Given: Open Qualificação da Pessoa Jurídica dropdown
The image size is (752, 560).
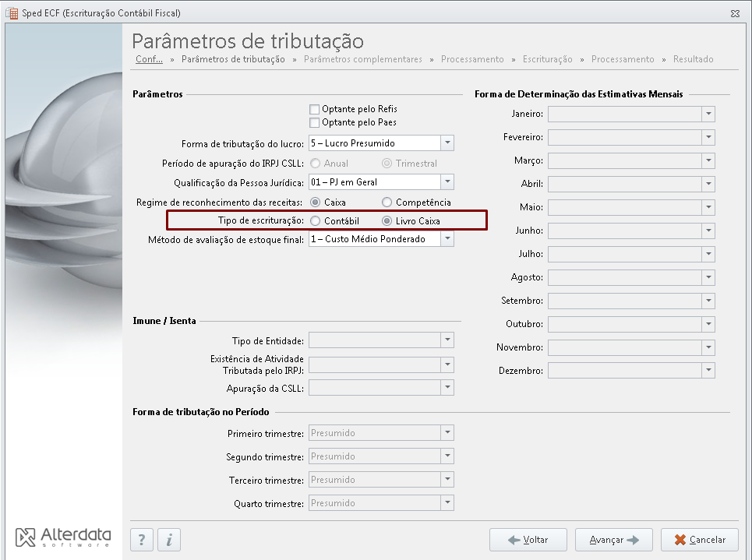Looking at the screenshot, I should (447, 181).
